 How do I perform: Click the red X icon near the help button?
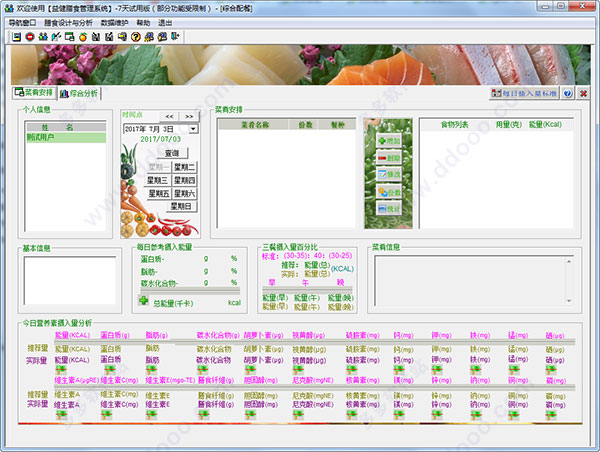pos(583,93)
